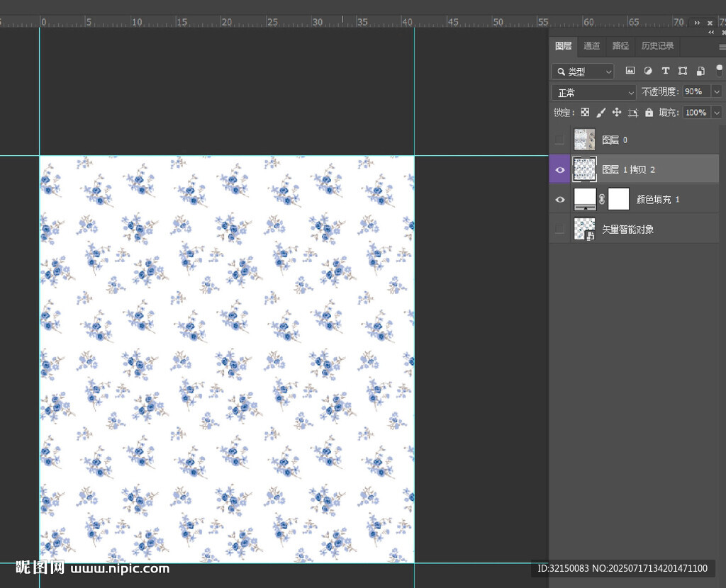The width and height of the screenshot is (726, 588).
Task: Select the 矢量智能对象 layer
Action: pos(627,230)
